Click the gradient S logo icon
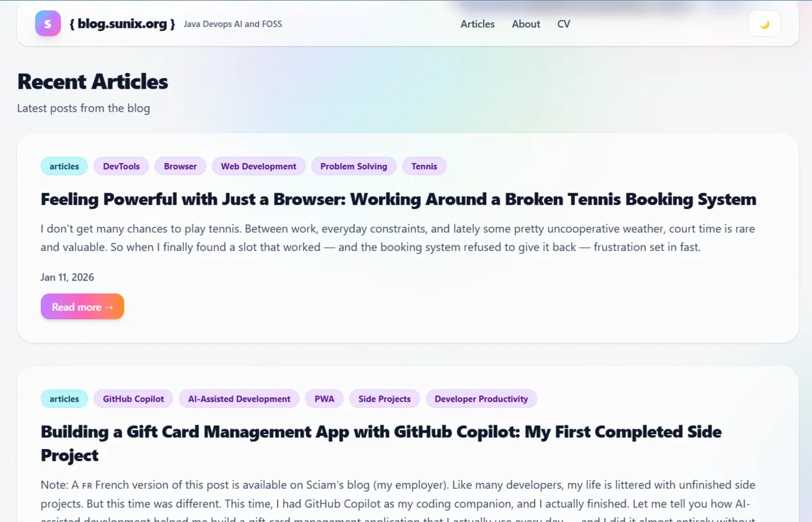This screenshot has width=812, height=522. tap(48, 24)
